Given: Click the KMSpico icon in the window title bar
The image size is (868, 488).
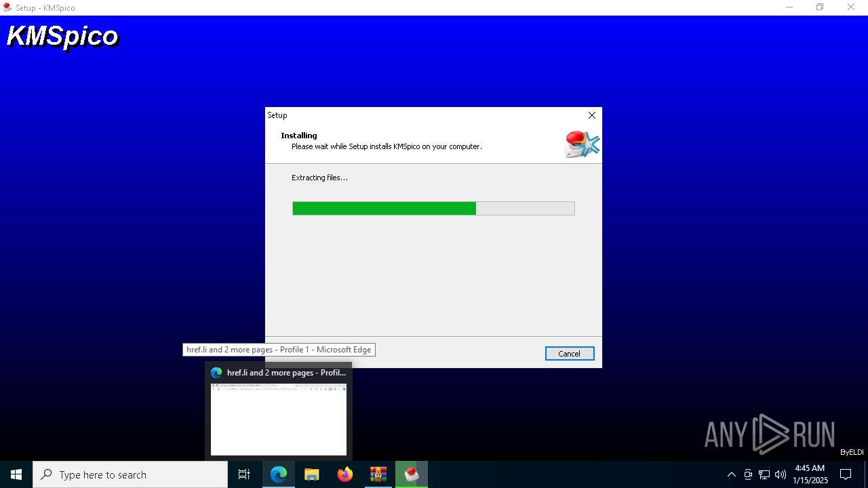Looking at the screenshot, I should pyautogui.click(x=7, y=7).
